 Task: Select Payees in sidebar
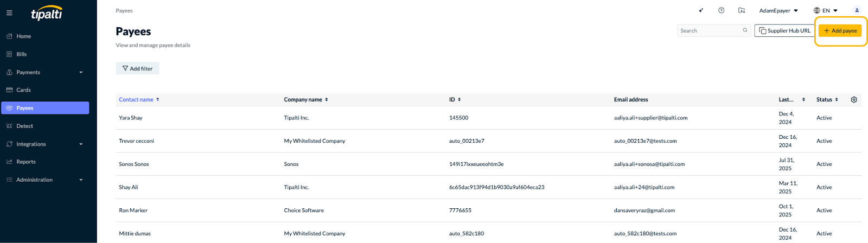tap(45, 108)
